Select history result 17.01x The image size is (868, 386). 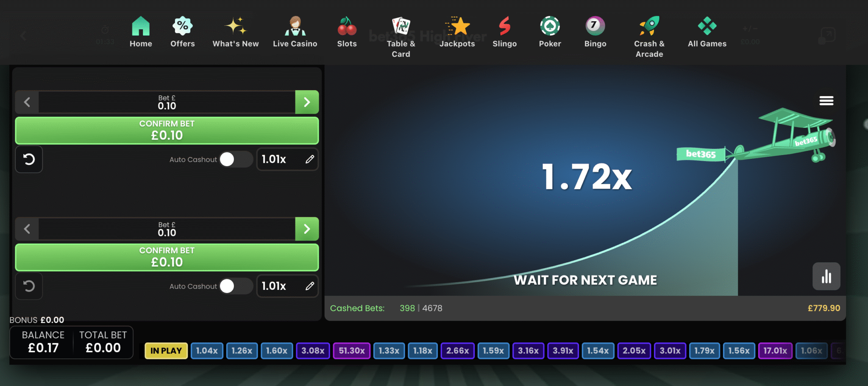coord(775,351)
